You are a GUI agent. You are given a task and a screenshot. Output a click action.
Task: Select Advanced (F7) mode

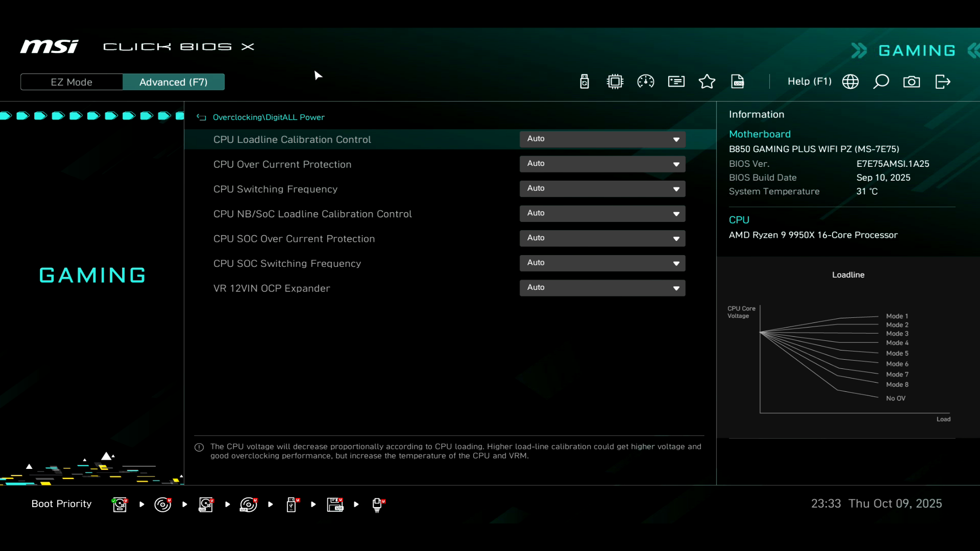coord(174,82)
